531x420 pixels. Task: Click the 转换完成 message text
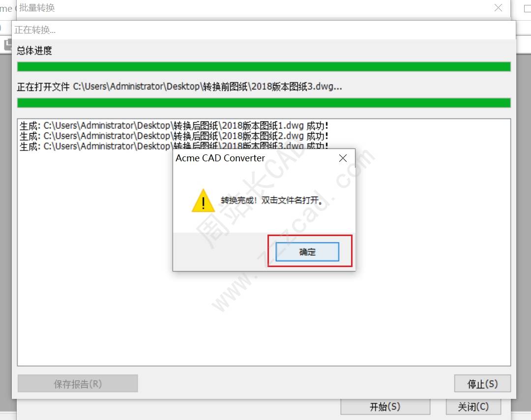(x=271, y=200)
